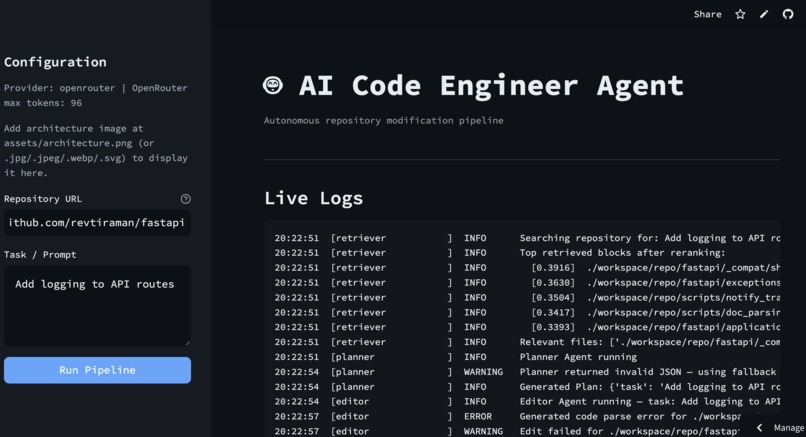Click the Task / Prompt label
Screen dimensions: 806x437
click(40, 255)
